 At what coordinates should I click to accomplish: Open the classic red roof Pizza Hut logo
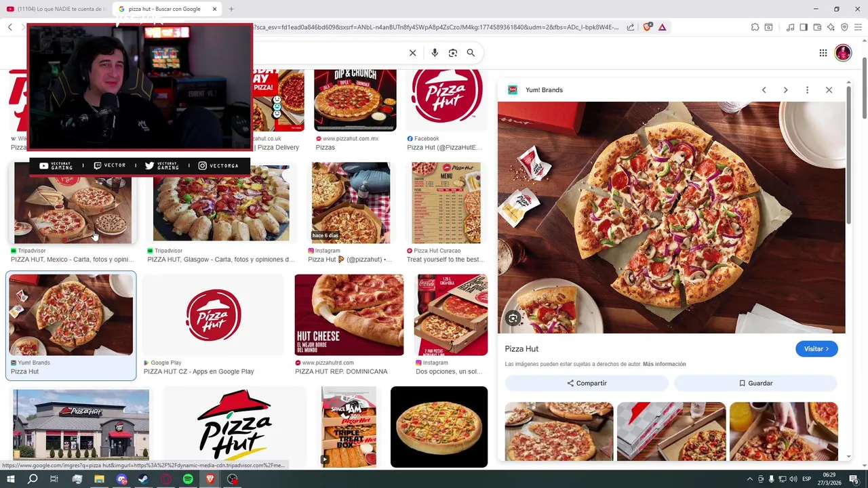pyautogui.click(x=235, y=426)
